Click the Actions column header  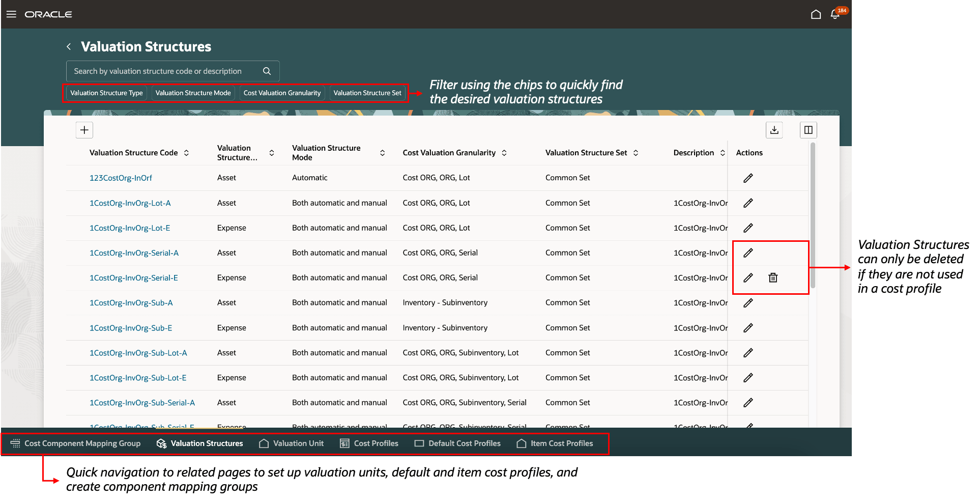pos(749,153)
